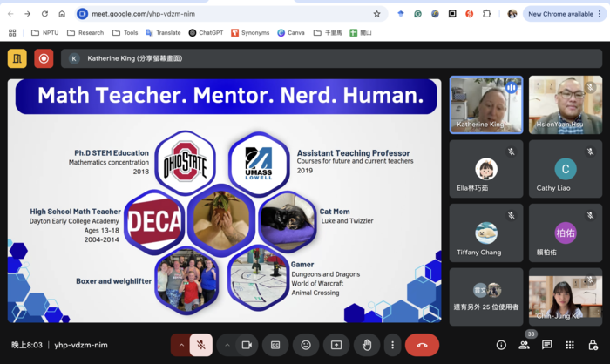This screenshot has height=364, width=610.
Task: Select Tiffany Chang participant tile
Action: point(486,233)
